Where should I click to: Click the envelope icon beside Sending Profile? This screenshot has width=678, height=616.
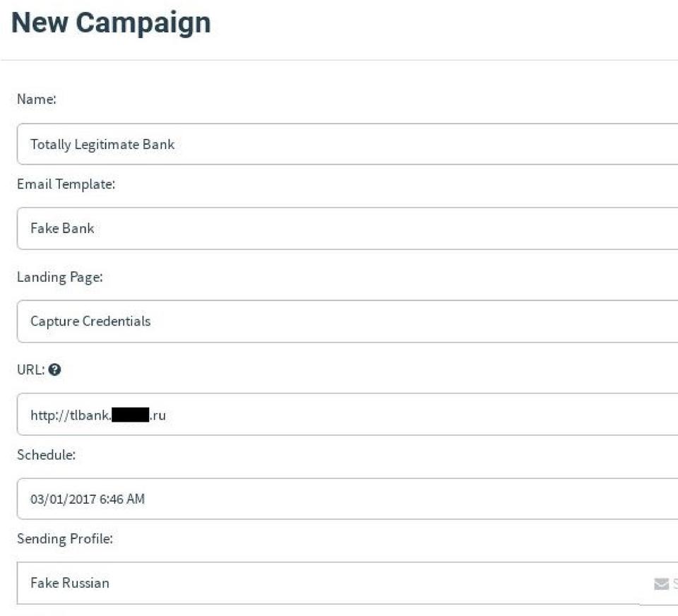pyautogui.click(x=661, y=584)
